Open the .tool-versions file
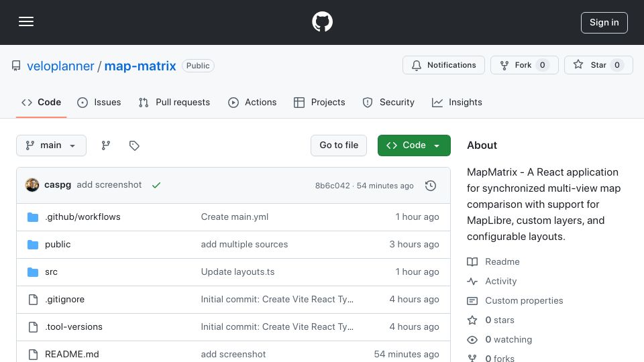The image size is (644, 362). pyautogui.click(x=74, y=326)
